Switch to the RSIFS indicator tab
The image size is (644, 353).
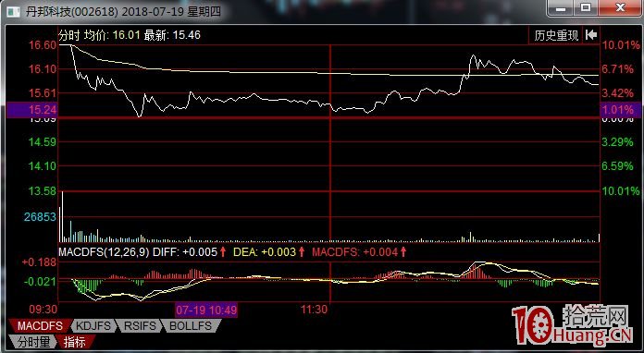[140, 326]
